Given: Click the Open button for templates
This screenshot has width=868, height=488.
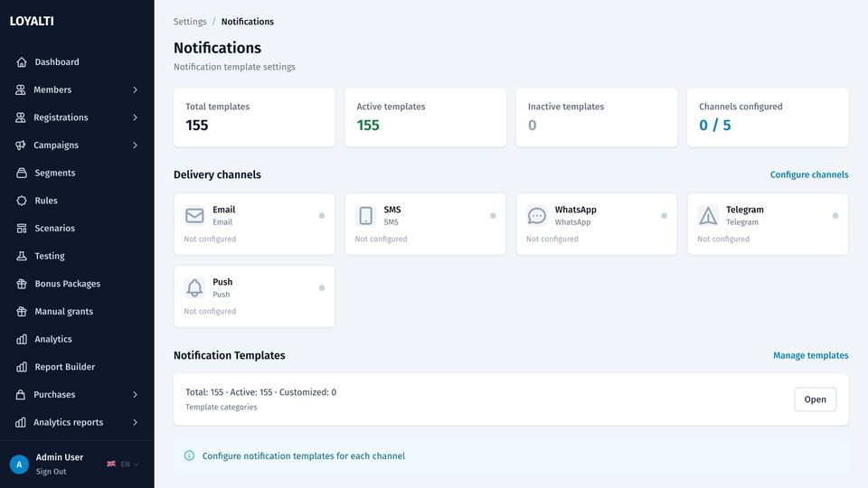Looking at the screenshot, I should [x=815, y=399].
